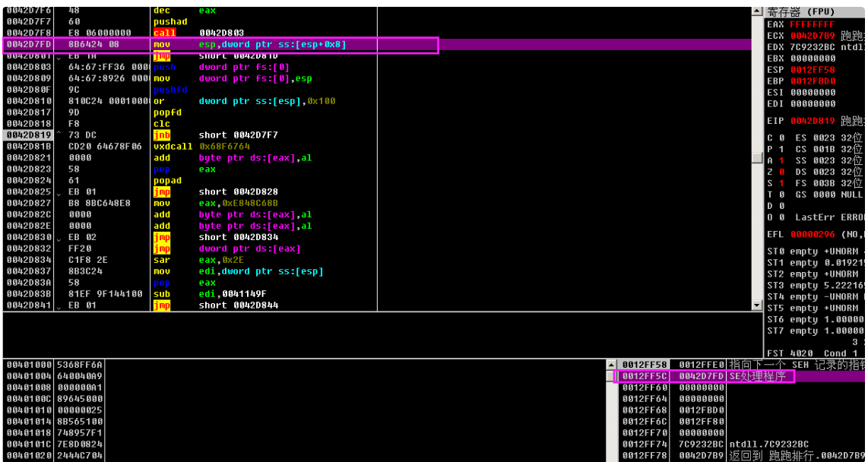The height and width of the screenshot is (462, 868).
Task: Click the 寄存器 (FPU) registers header bar
Action: (x=815, y=11)
